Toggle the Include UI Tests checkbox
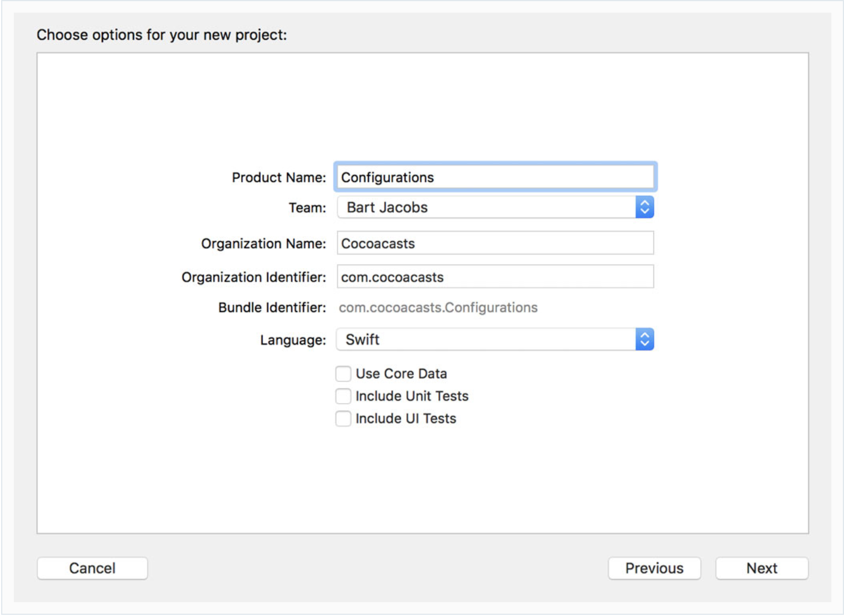This screenshot has height=616, width=844. coord(344,419)
